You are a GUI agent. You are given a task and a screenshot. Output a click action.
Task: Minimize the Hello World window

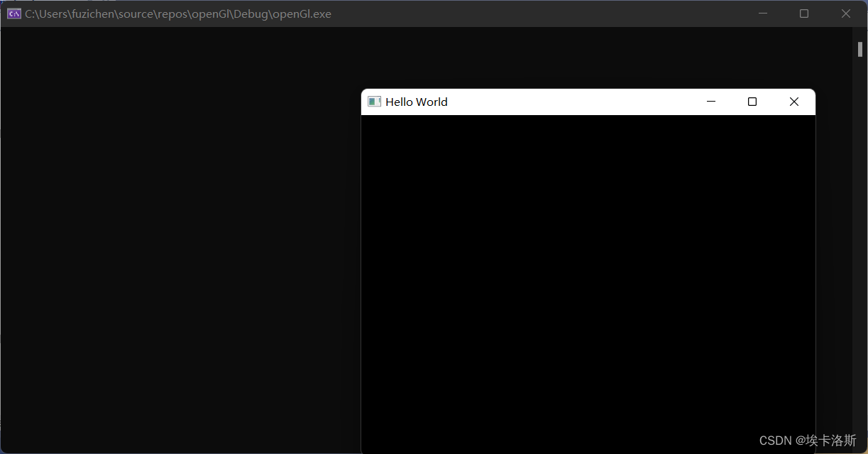pos(710,102)
